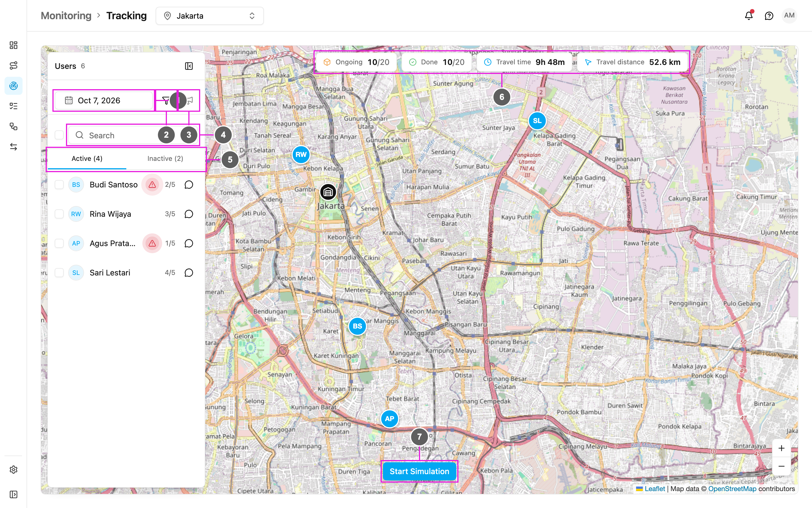The width and height of the screenshot is (812, 508).
Task: Click the 3/5 progress for Rina Wijaya
Action: (170, 214)
